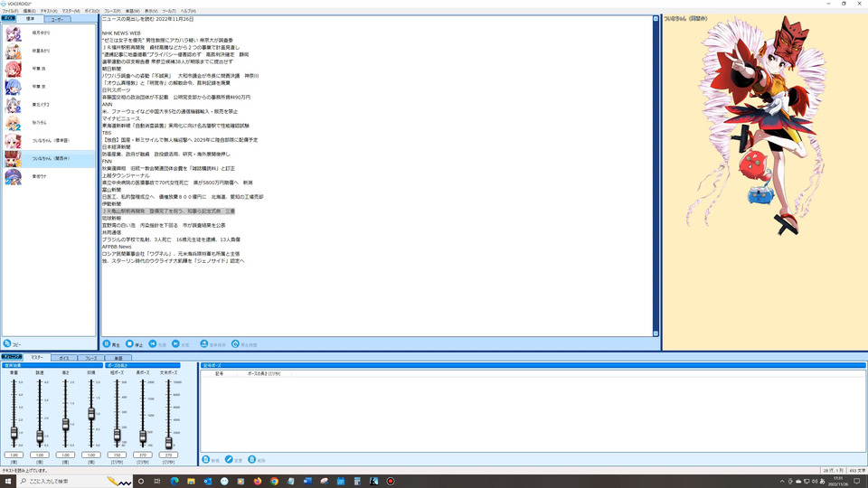Click the AFPBB News heading line
The height and width of the screenshot is (488, 868).
pyautogui.click(x=117, y=247)
